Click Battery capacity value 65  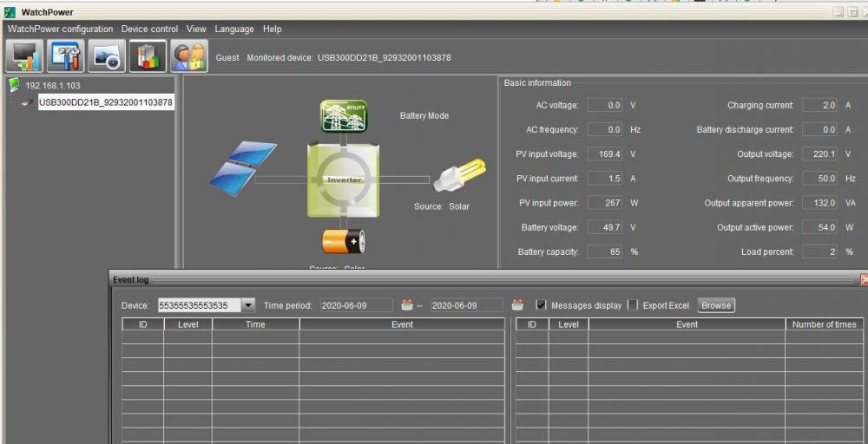click(x=604, y=251)
